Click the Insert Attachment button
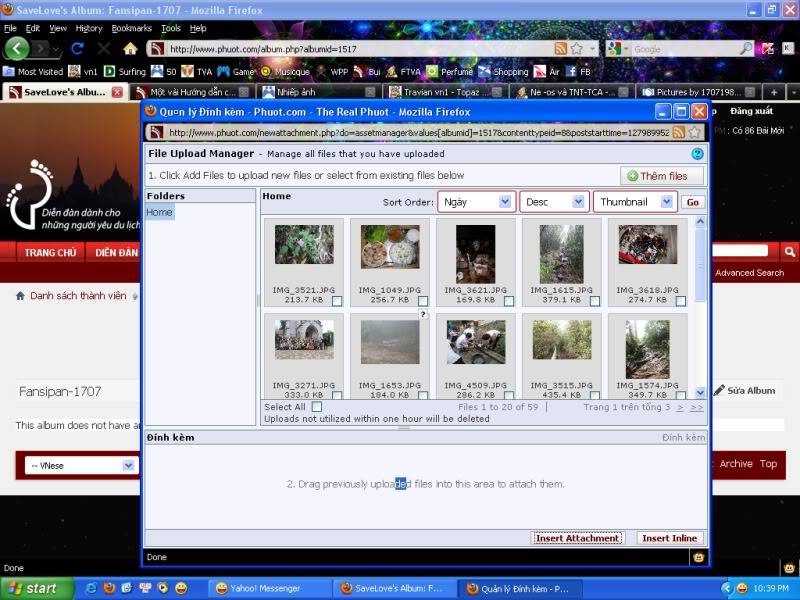 (578, 538)
